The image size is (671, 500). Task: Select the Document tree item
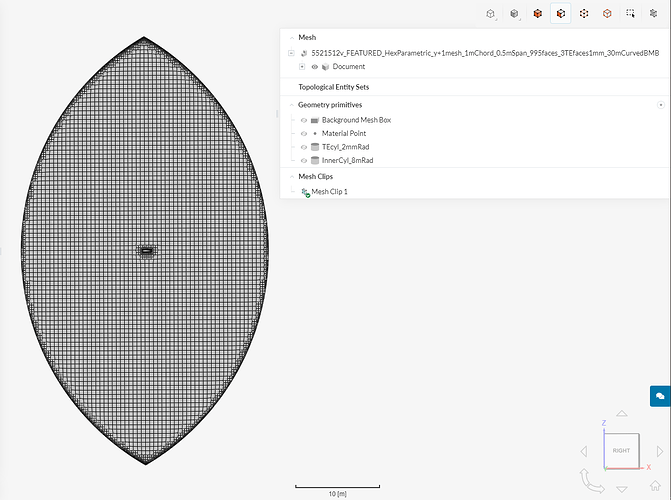349,67
